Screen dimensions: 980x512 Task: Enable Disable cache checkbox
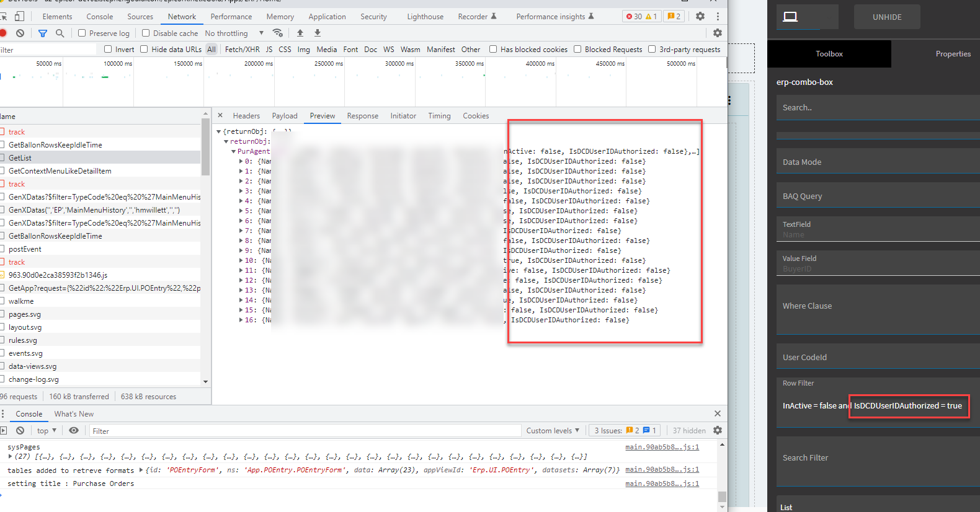(146, 33)
